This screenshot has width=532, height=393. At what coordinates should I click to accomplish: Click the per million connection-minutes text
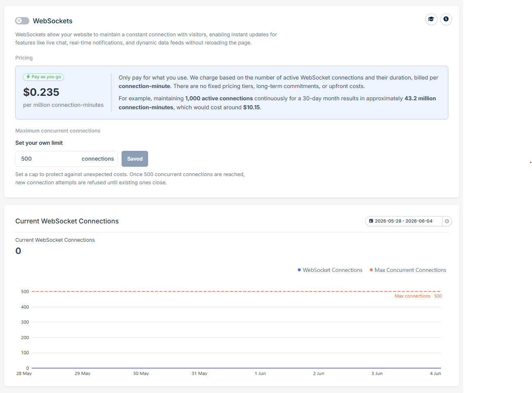click(63, 105)
